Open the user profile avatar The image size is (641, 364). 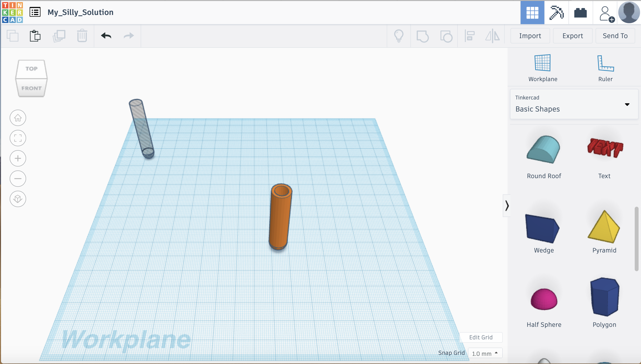(629, 12)
